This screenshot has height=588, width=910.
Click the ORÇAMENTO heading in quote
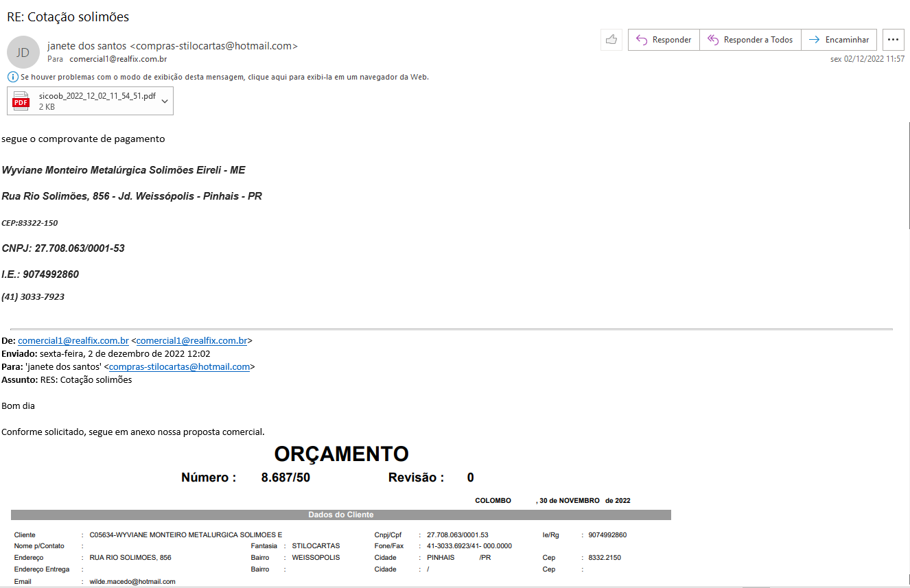[341, 454]
